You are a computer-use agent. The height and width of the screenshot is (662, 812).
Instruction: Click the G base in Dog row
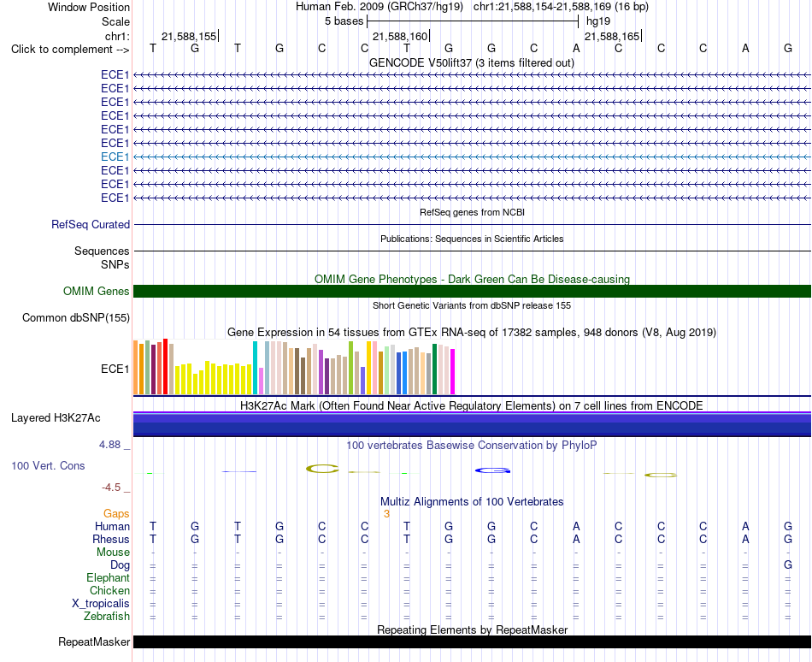(788, 564)
